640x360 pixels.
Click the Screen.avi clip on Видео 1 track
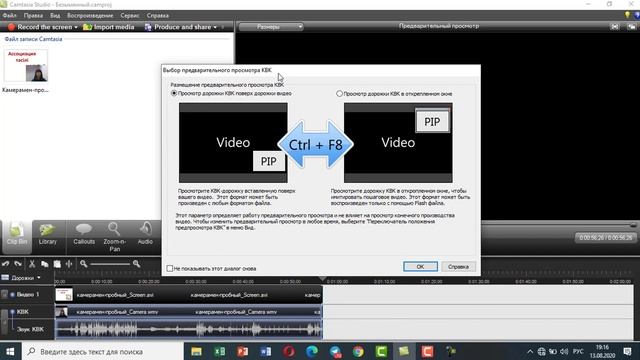(189, 295)
